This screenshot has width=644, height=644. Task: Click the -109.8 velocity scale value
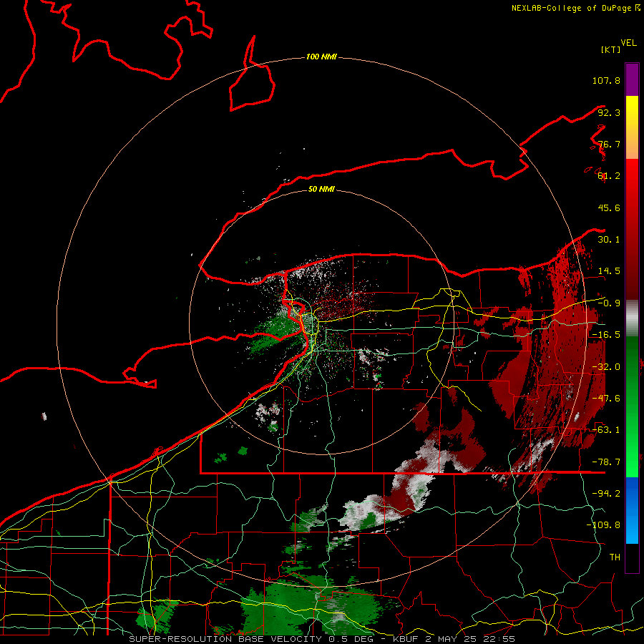603,525
